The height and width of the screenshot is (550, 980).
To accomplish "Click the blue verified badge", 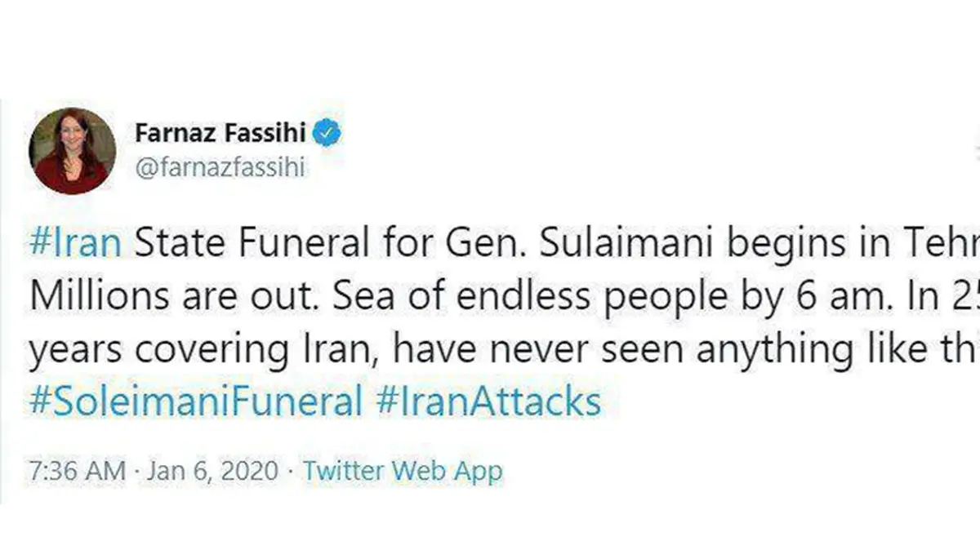I will (x=327, y=133).
